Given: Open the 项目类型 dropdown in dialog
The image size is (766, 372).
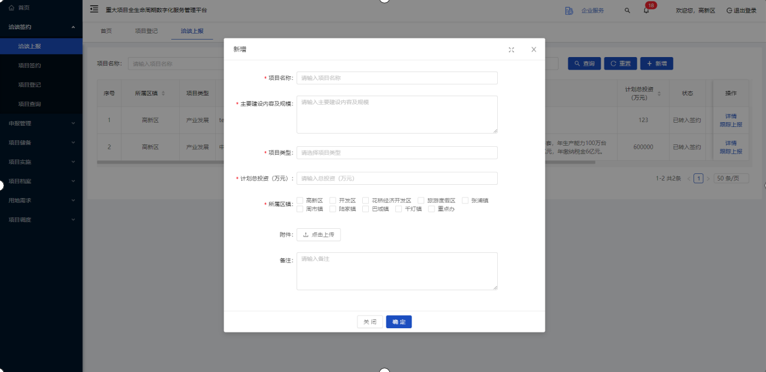Looking at the screenshot, I should click(x=397, y=153).
